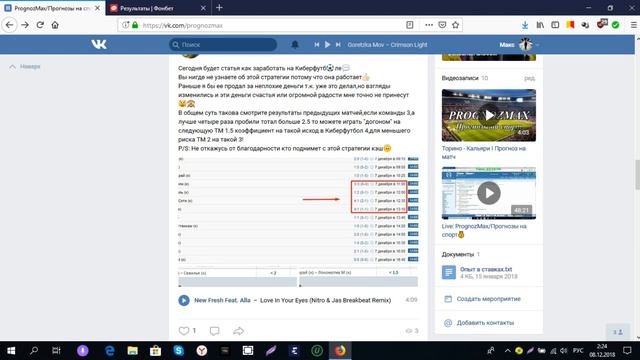The width and height of the screenshot is (640, 360).
Task: Open Windows taskbar search
Action: pos(34,351)
